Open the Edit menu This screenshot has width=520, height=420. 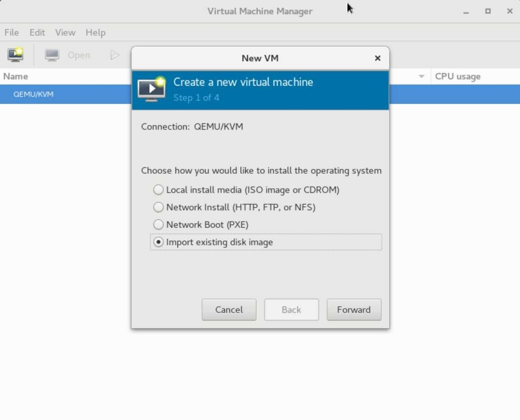point(37,33)
